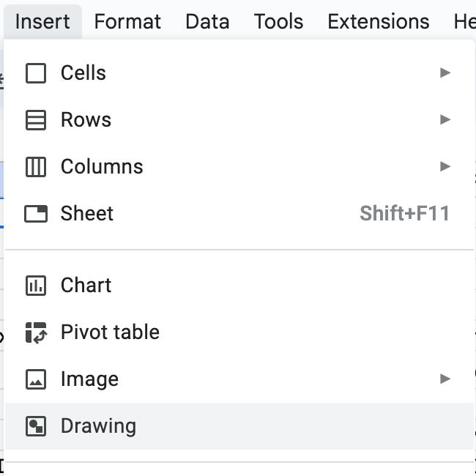Click the Cells icon in Insert menu
This screenshot has height=476, width=476.
[36, 73]
